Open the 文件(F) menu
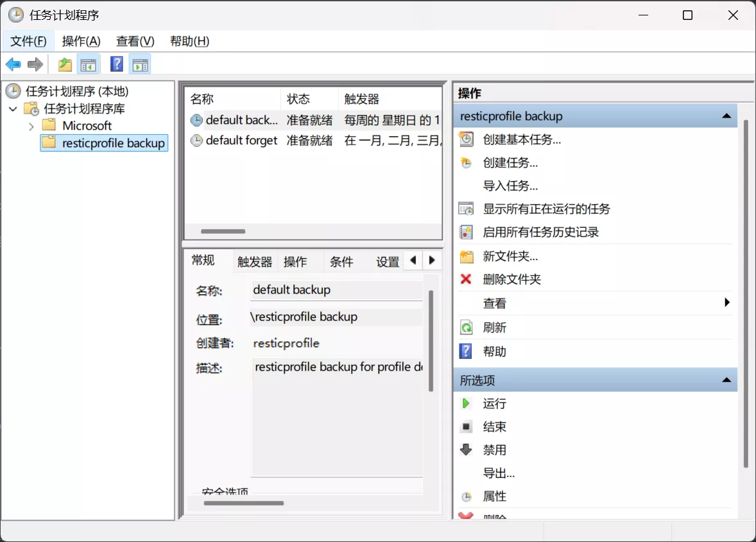Image resolution: width=756 pixels, height=542 pixels. (28, 42)
